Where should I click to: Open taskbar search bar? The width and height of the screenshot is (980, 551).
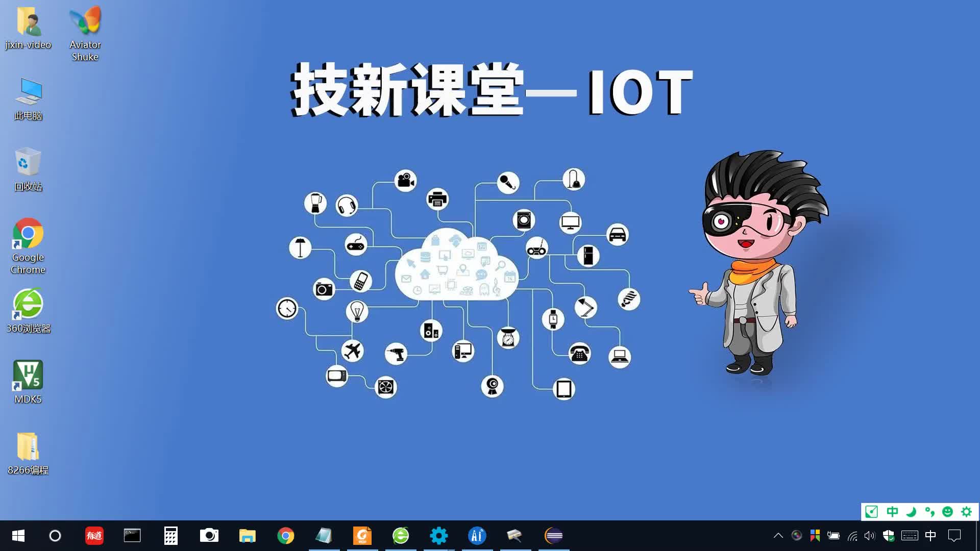[x=56, y=536]
